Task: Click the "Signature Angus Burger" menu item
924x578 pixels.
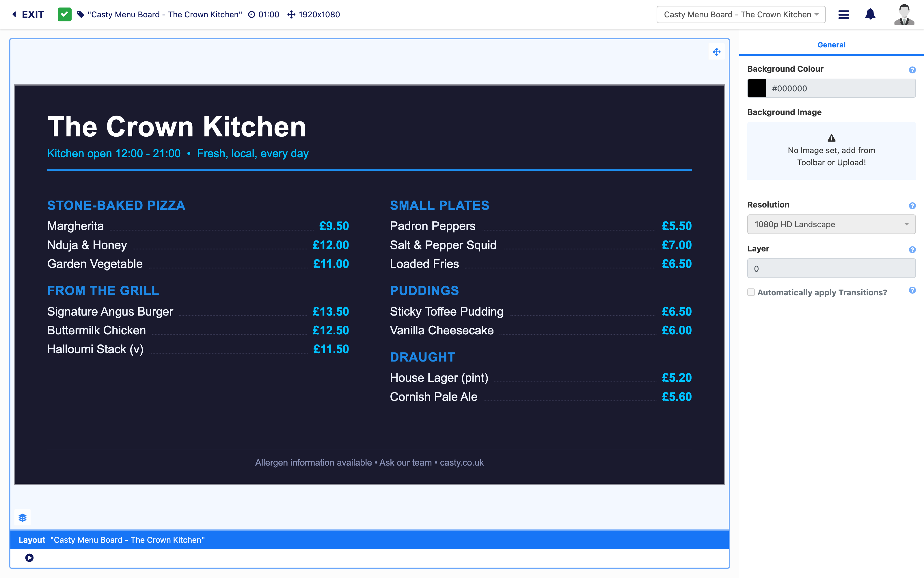Action: pos(110,312)
